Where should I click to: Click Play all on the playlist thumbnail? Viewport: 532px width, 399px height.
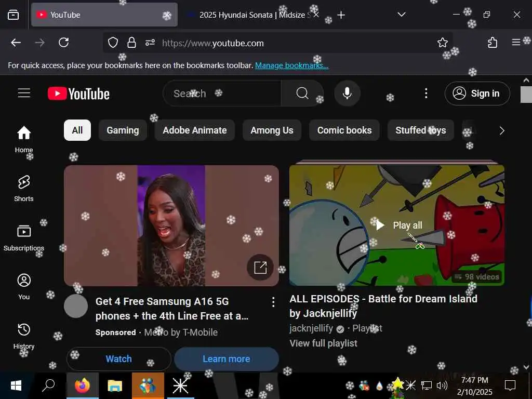(x=400, y=225)
